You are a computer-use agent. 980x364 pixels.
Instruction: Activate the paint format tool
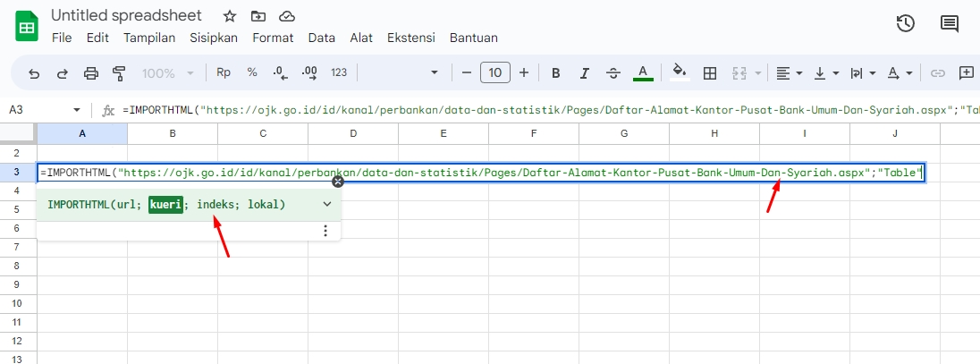pos(120,73)
